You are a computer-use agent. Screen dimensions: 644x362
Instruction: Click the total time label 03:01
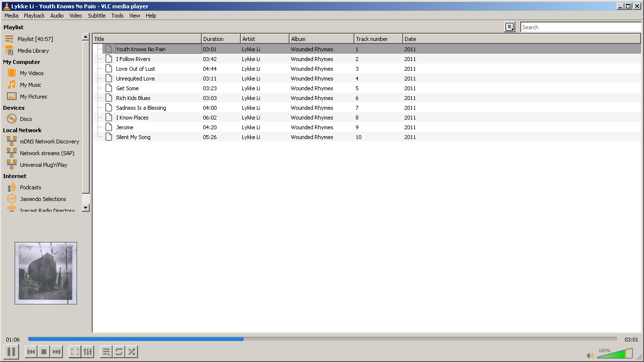631,340
